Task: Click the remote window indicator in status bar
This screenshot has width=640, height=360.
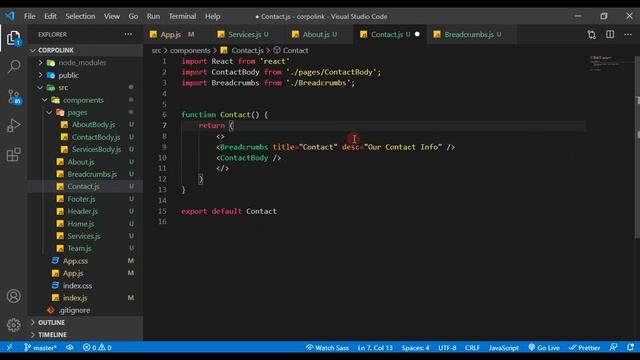Action: tap(9, 347)
